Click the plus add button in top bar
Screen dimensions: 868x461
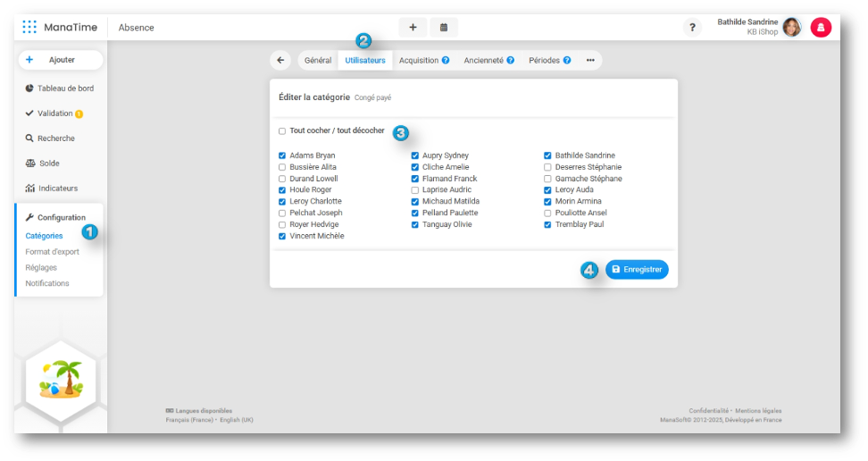click(413, 27)
